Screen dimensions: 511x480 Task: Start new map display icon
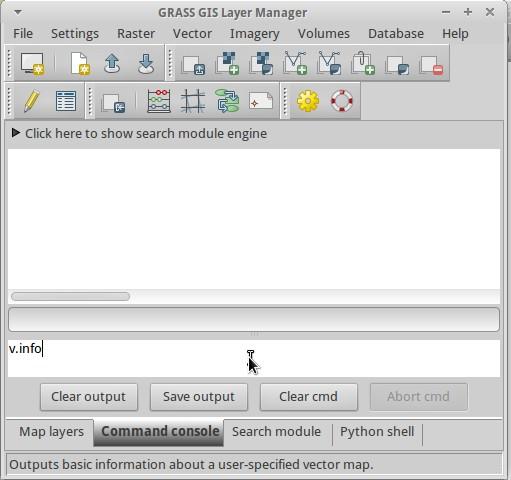tap(32, 63)
